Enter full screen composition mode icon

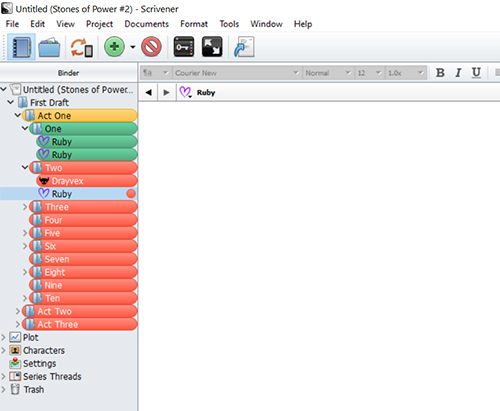pyautogui.click(x=212, y=47)
